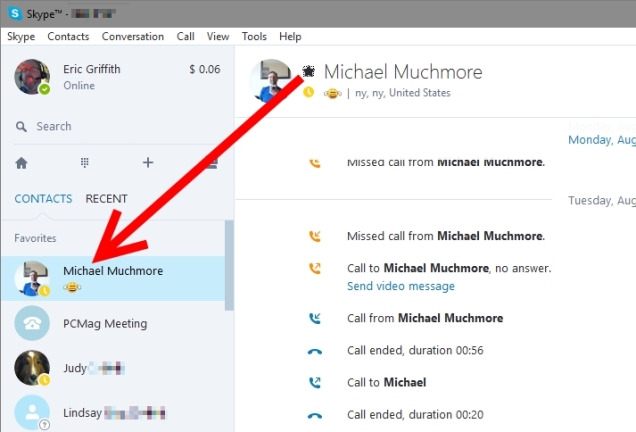
Task: Click the PCMag Meeting phone icon
Action: 32,323
